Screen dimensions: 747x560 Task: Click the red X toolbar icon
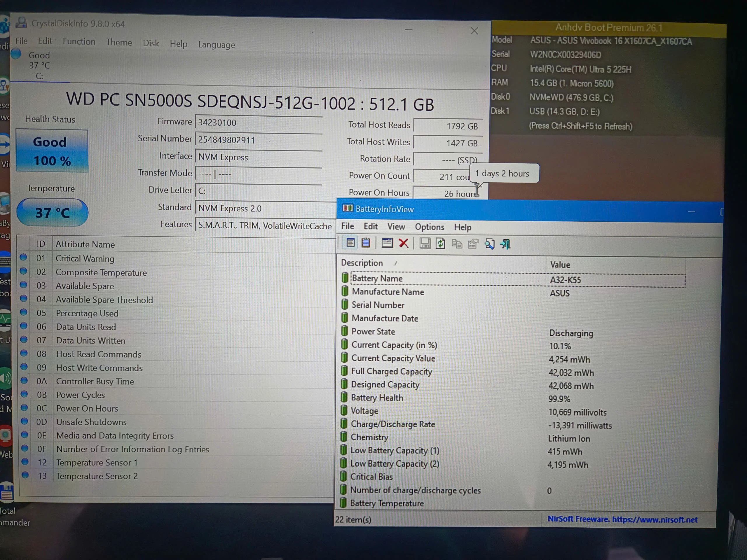(x=404, y=243)
